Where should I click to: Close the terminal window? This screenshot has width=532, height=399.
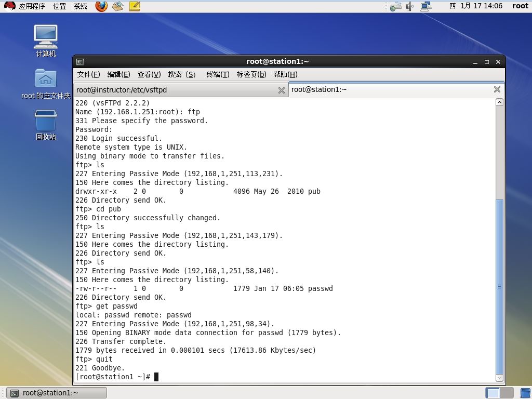[x=498, y=62]
